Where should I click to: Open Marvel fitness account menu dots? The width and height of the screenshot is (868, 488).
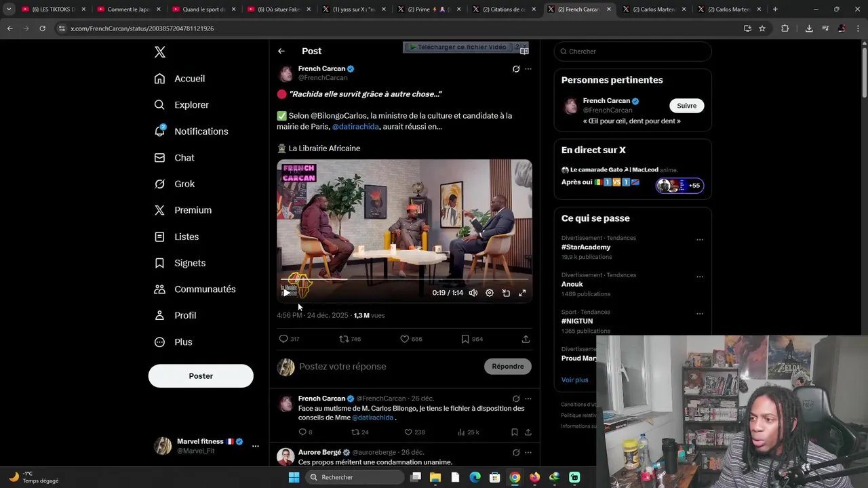[255, 446]
